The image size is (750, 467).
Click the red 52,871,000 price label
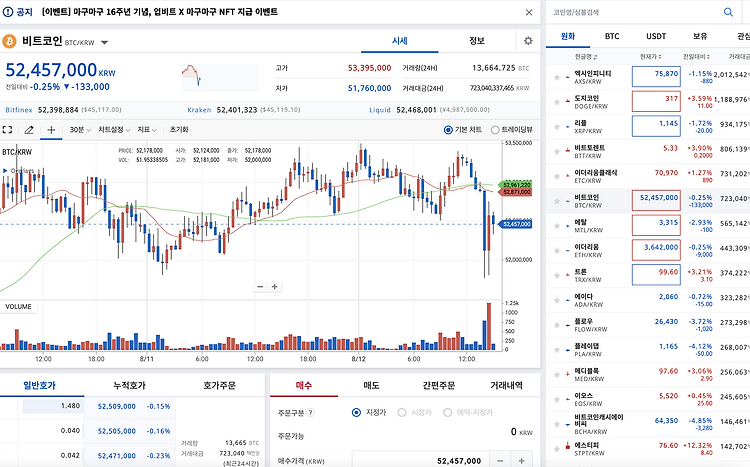(515, 192)
